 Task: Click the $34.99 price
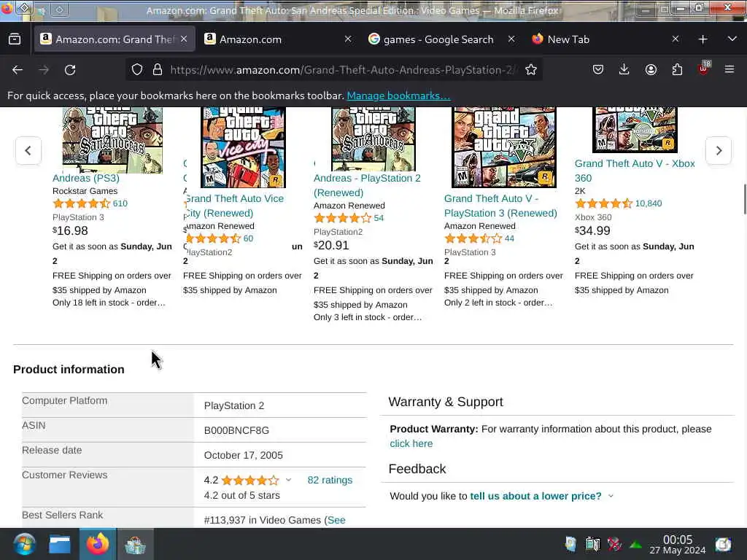click(592, 230)
